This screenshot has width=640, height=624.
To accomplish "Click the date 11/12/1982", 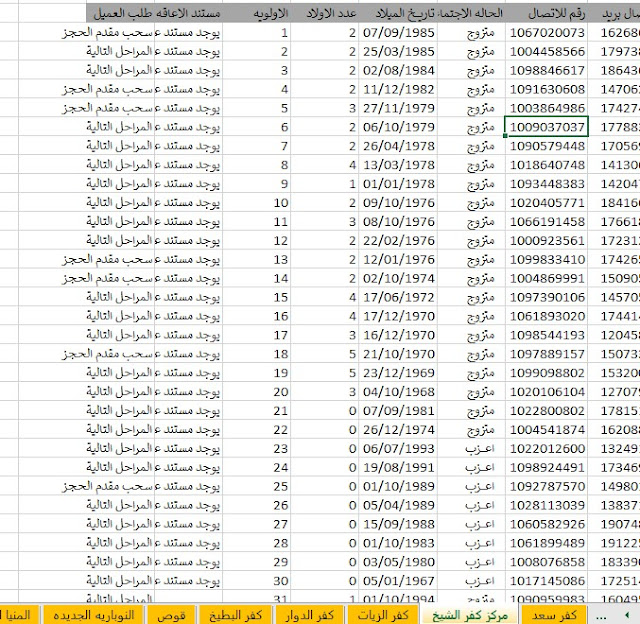I will pyautogui.click(x=398, y=89).
